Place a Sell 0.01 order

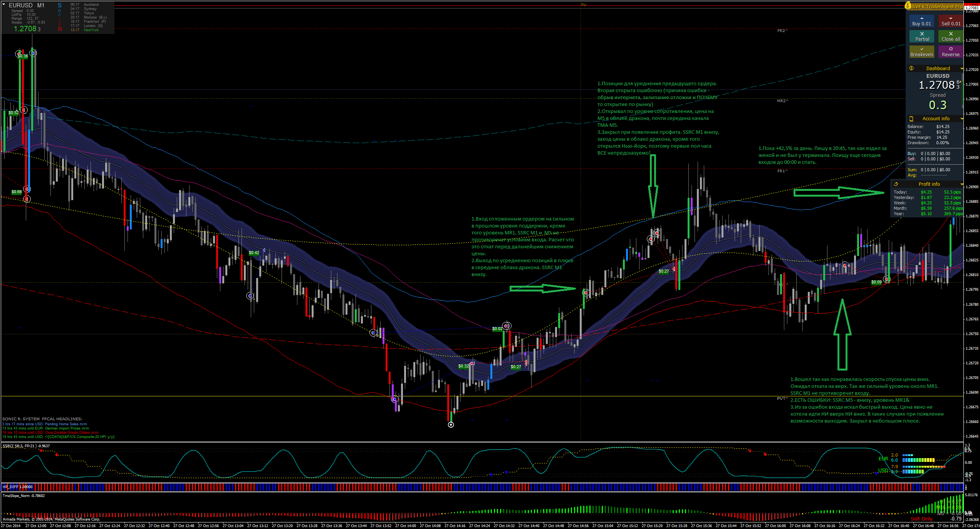click(x=951, y=21)
